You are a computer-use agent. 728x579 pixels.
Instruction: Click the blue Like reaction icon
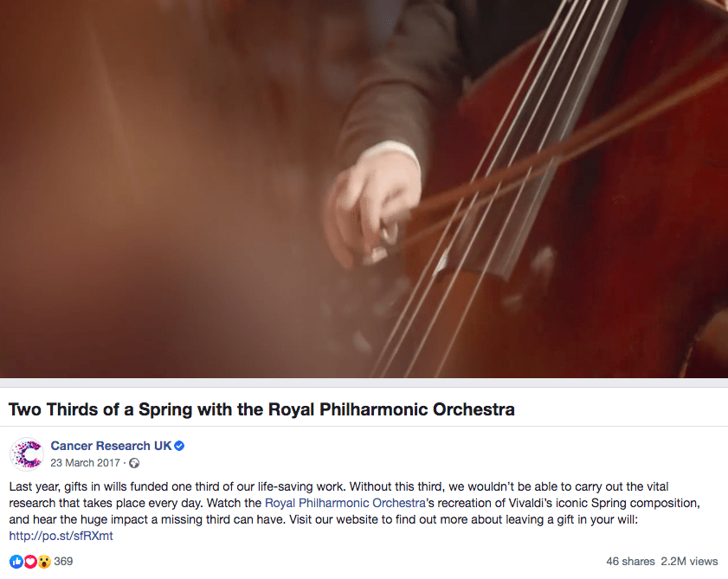[16, 562]
